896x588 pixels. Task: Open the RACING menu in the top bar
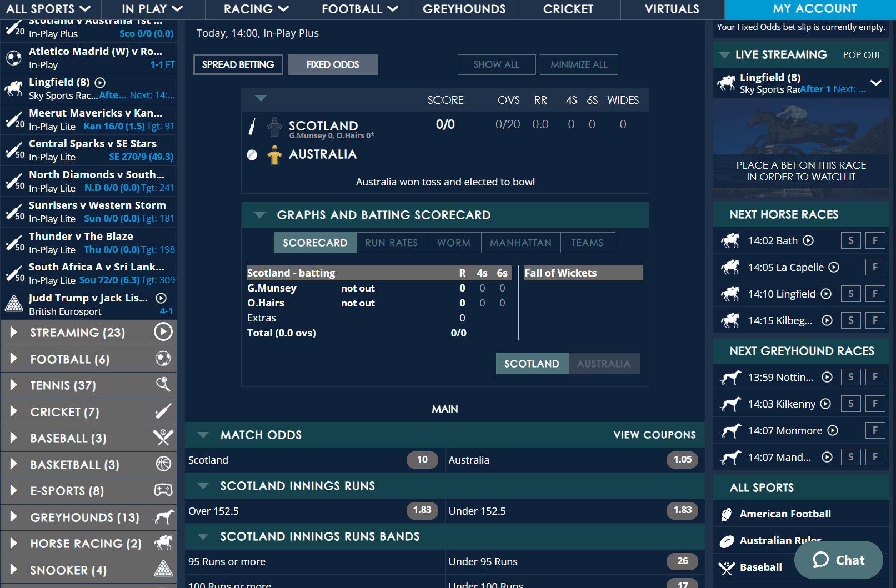click(x=256, y=9)
